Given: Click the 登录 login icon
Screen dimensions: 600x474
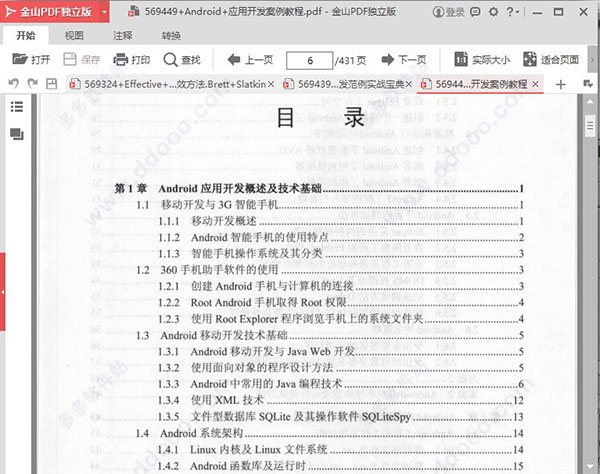Looking at the screenshot, I should click(448, 12).
